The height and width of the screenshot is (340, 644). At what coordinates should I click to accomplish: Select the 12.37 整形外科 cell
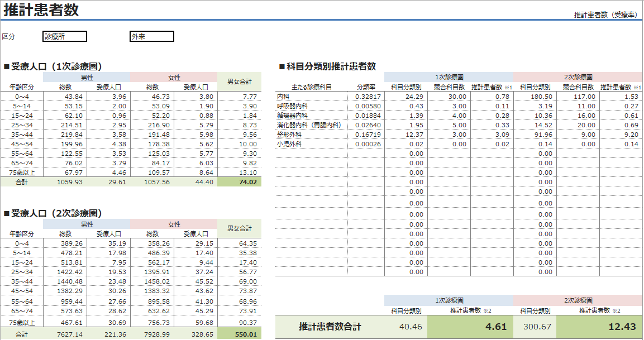pyautogui.click(x=406, y=135)
